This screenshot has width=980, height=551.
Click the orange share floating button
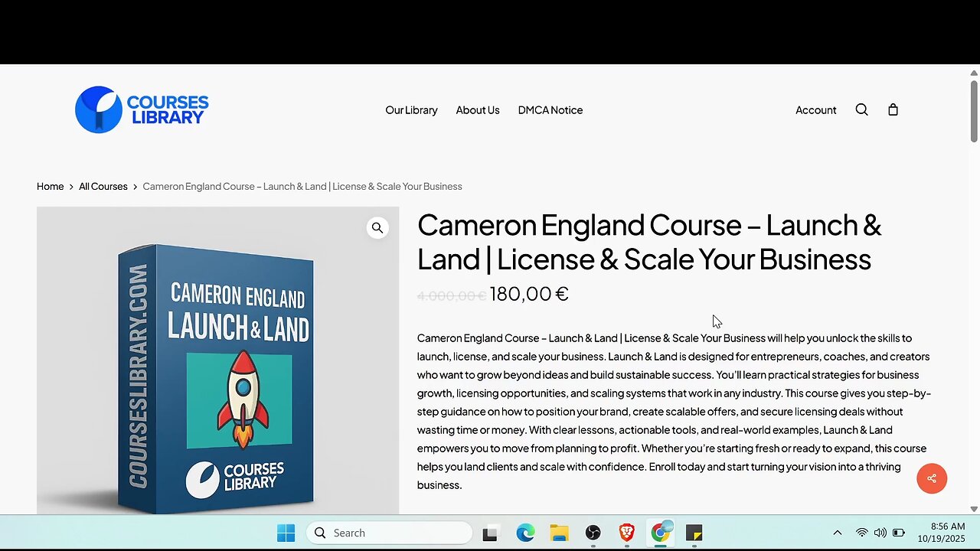click(932, 478)
